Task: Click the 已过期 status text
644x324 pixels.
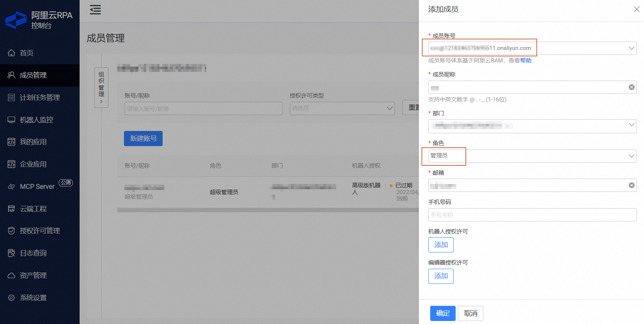Action: pyautogui.click(x=404, y=185)
